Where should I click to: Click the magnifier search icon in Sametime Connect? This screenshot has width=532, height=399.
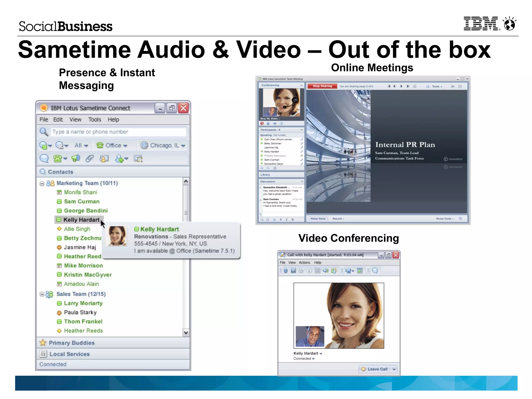(x=44, y=132)
